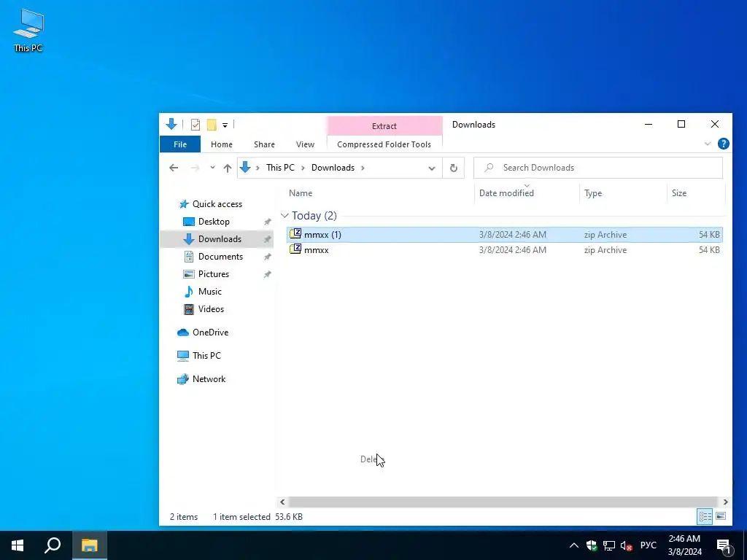Click the Downloads arrow icon in title bar
Screen dimensions: 747x560
tap(171, 125)
